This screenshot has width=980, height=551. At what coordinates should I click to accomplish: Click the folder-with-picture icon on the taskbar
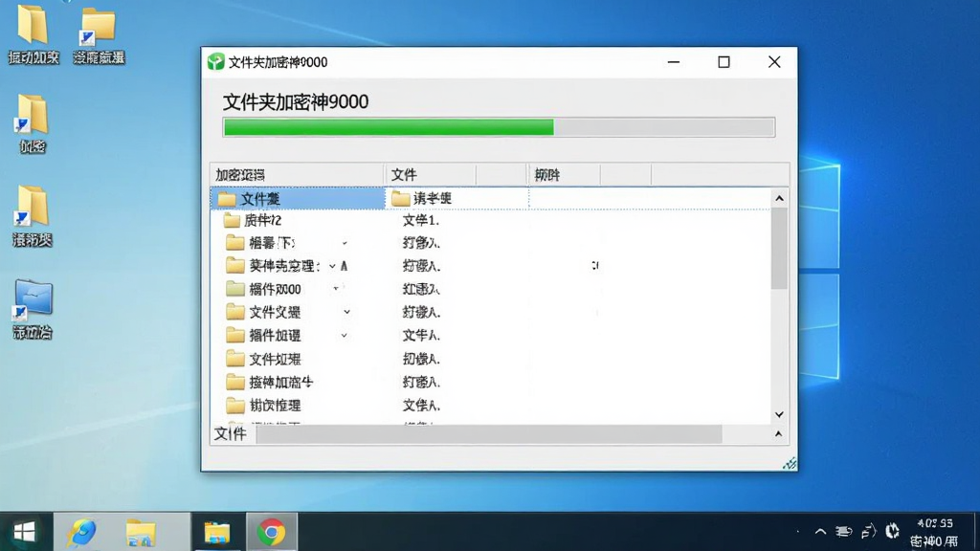(141, 532)
